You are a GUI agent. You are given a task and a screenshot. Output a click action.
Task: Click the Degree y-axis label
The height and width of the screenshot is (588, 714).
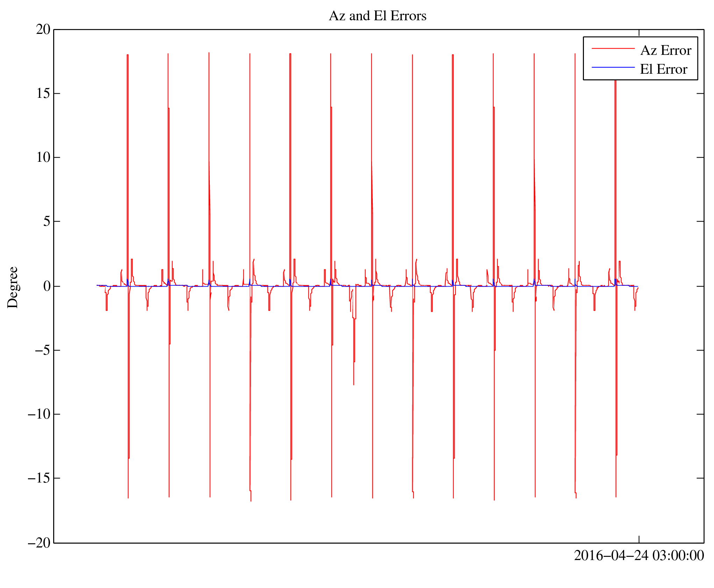tap(13, 287)
